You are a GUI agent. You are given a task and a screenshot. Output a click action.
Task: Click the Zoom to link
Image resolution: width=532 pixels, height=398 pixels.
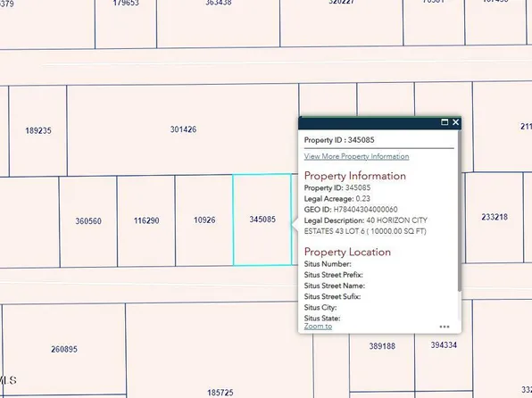pyautogui.click(x=318, y=327)
